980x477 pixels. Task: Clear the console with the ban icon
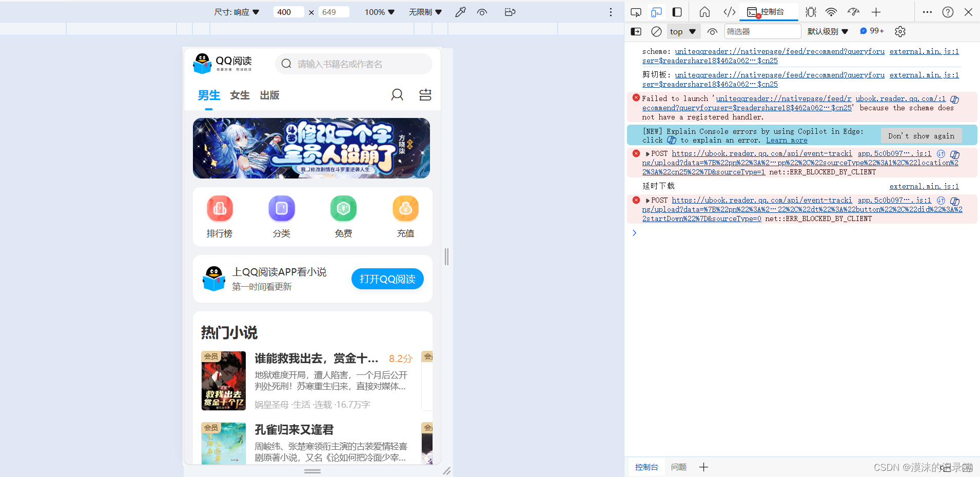(x=656, y=31)
